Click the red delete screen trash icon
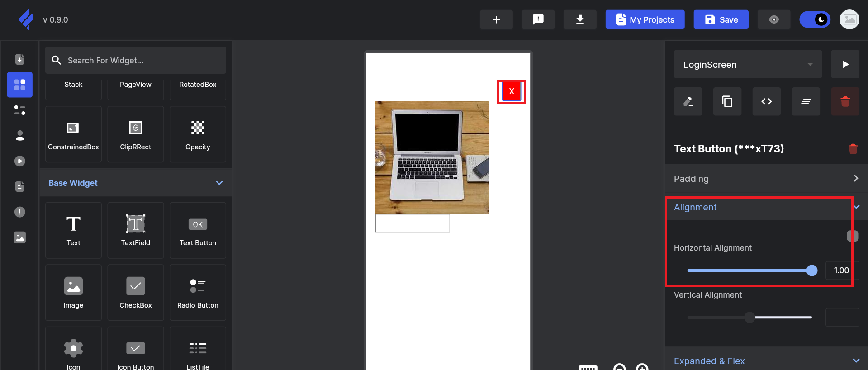 pyautogui.click(x=844, y=101)
